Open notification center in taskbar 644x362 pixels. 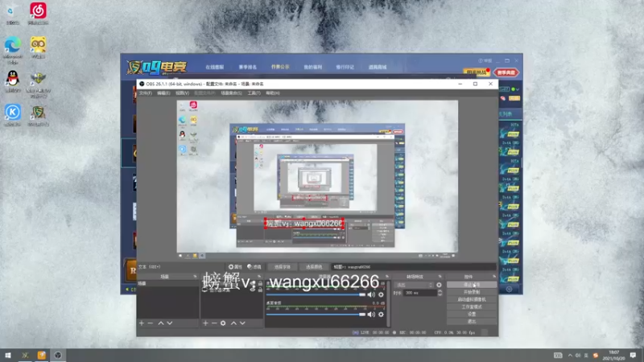[634, 356]
